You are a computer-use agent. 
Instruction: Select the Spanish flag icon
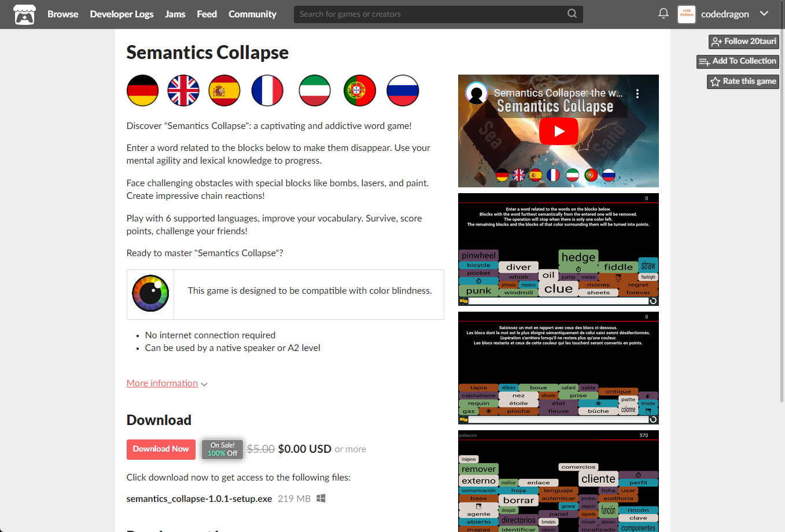[224, 91]
